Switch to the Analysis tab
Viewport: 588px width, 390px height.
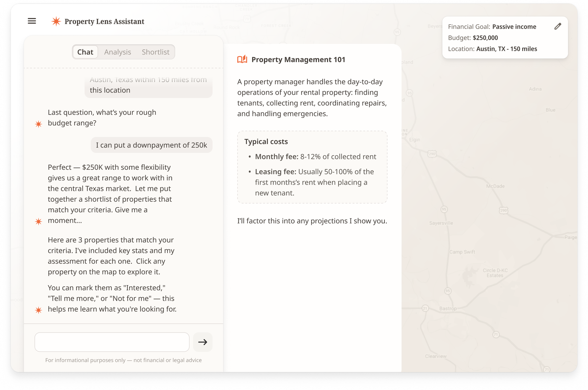(118, 52)
